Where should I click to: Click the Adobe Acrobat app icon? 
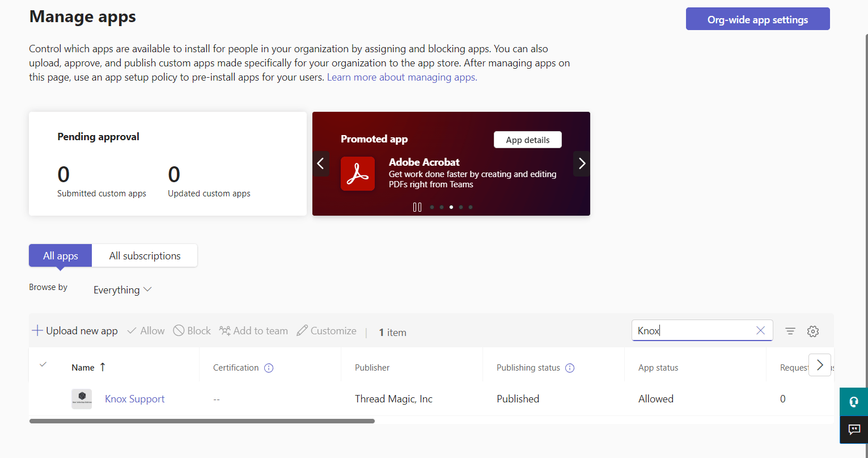tap(358, 174)
